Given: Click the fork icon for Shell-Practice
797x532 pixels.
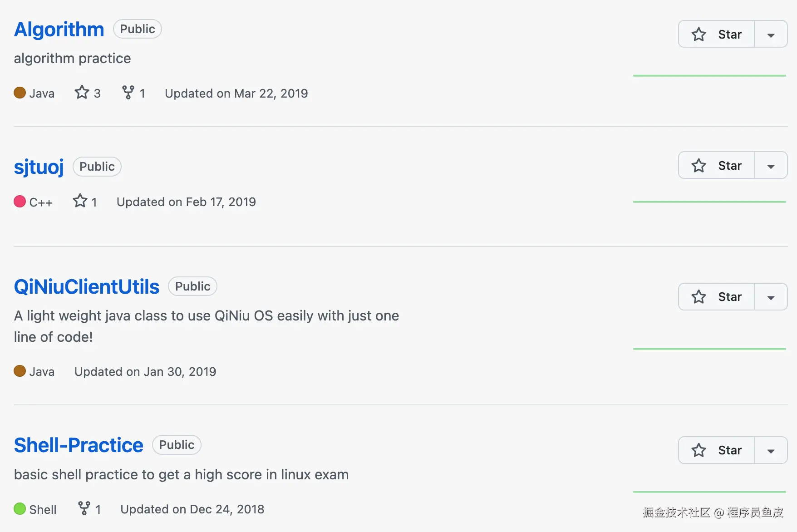Looking at the screenshot, I should click(x=84, y=508).
